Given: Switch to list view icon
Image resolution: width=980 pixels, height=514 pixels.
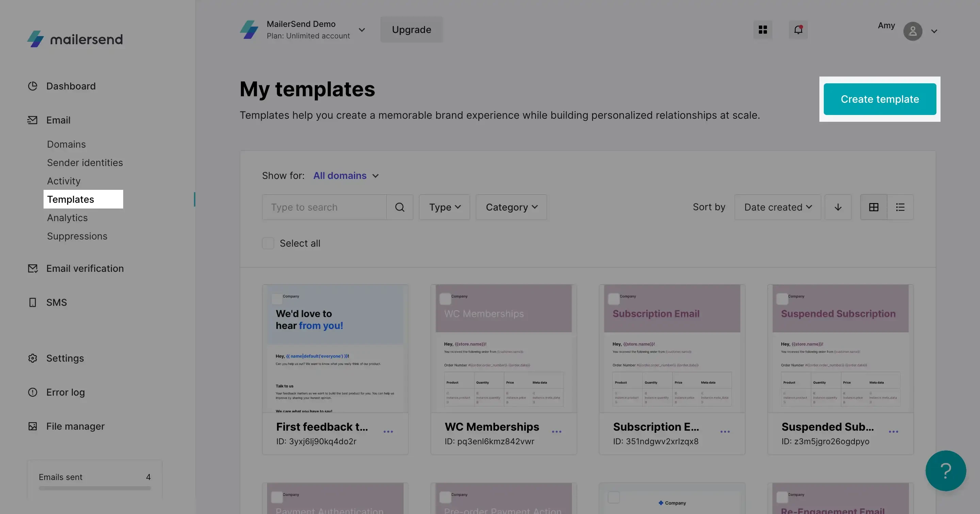Looking at the screenshot, I should coord(900,207).
